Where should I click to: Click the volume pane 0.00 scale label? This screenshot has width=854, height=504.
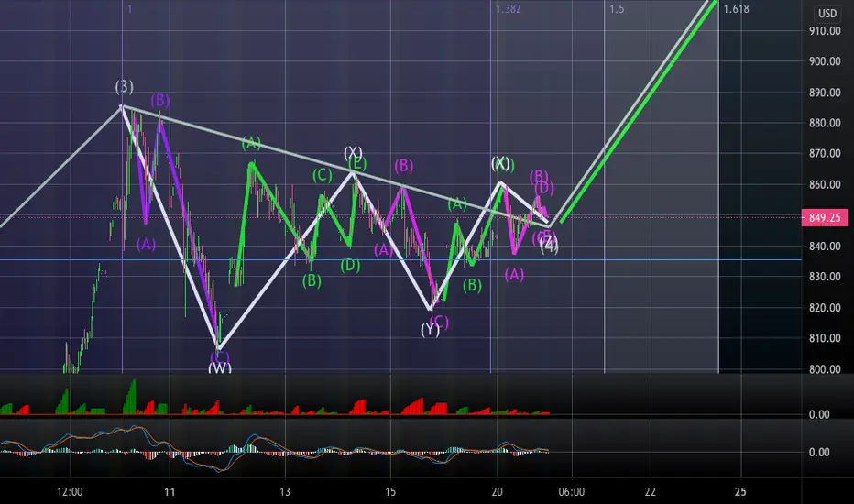point(819,414)
